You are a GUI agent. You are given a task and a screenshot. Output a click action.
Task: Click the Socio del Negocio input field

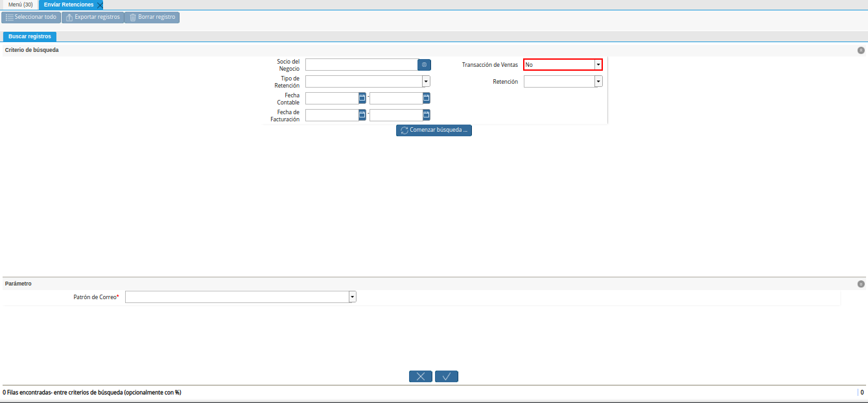[x=362, y=65]
